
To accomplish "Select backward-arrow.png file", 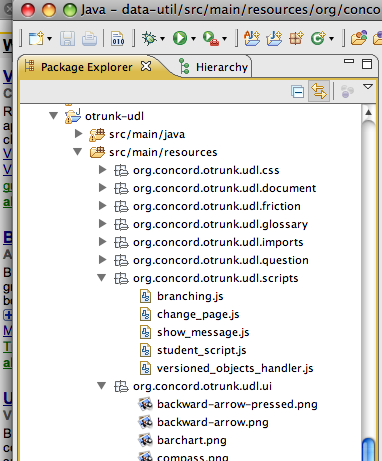I will 213,422.
